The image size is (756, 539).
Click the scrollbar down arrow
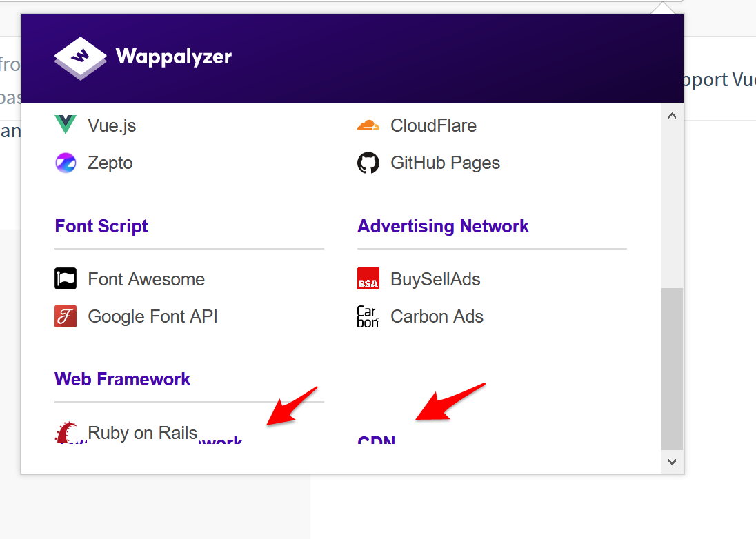pos(672,461)
